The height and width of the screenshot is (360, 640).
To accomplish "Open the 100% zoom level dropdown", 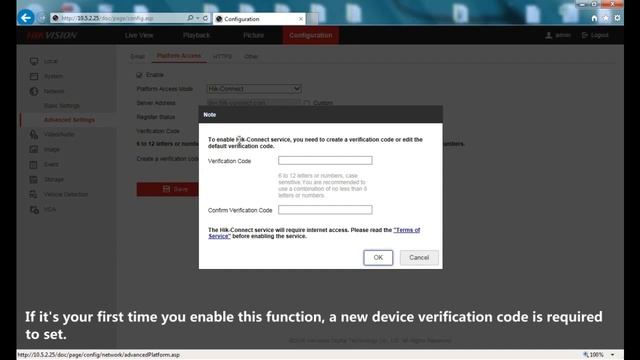I will click(612, 355).
